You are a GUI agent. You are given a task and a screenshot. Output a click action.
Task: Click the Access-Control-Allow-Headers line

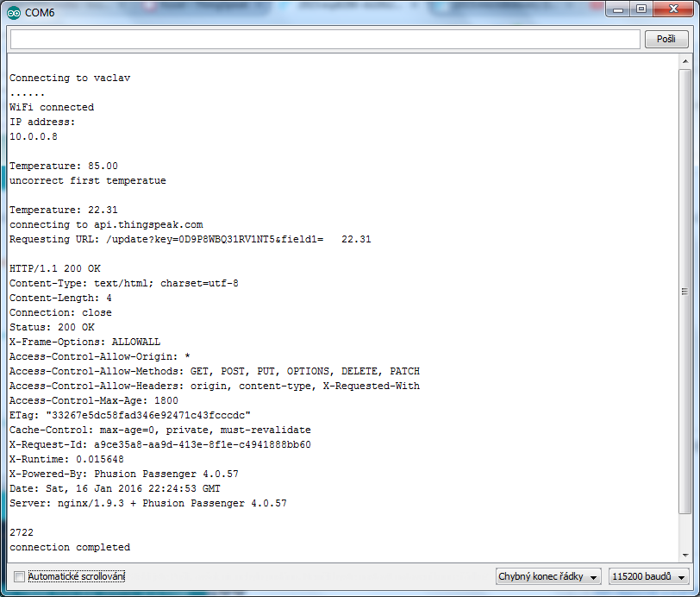pos(215,386)
